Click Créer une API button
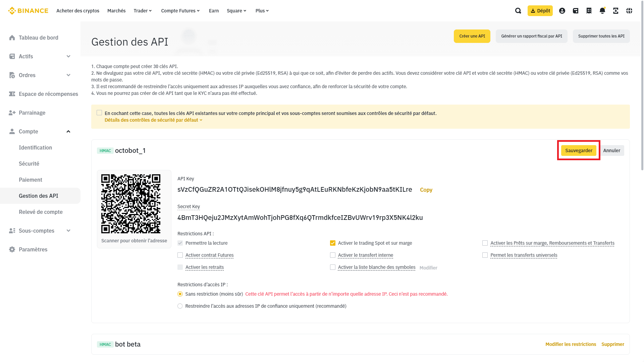The height and width of the screenshot is (362, 644). click(472, 36)
